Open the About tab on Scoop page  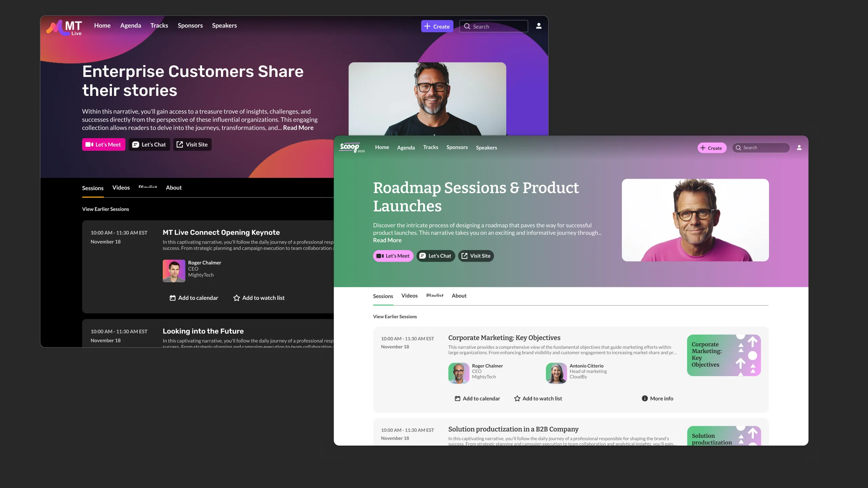pyautogui.click(x=459, y=296)
